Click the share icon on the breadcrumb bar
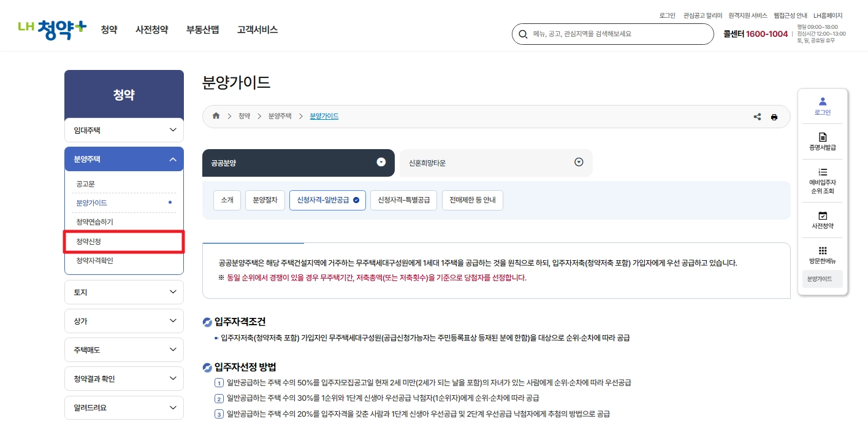This screenshot has height=440, width=868. point(757,117)
